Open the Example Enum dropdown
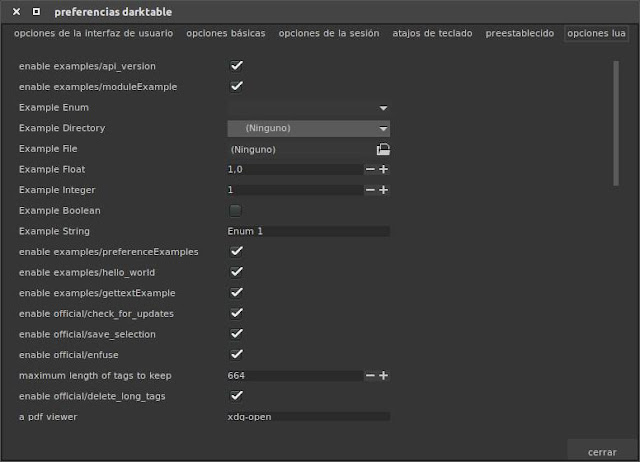Screen dimensions: 640x462 click(309, 108)
